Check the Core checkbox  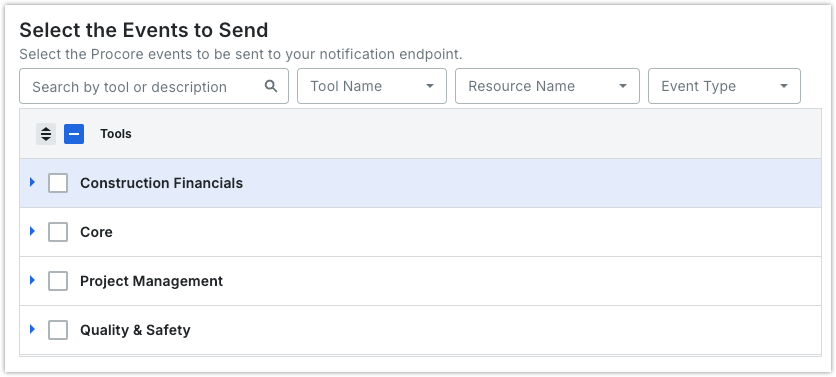58,232
